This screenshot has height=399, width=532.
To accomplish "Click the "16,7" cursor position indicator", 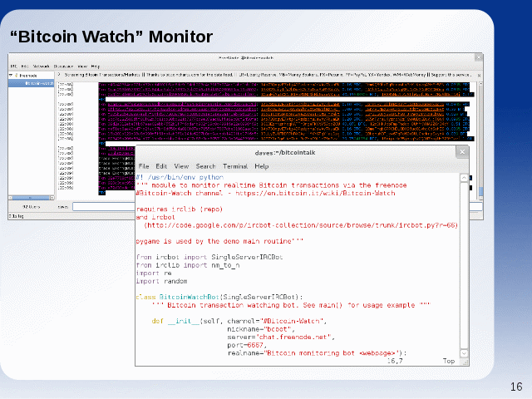I will click(x=395, y=361).
